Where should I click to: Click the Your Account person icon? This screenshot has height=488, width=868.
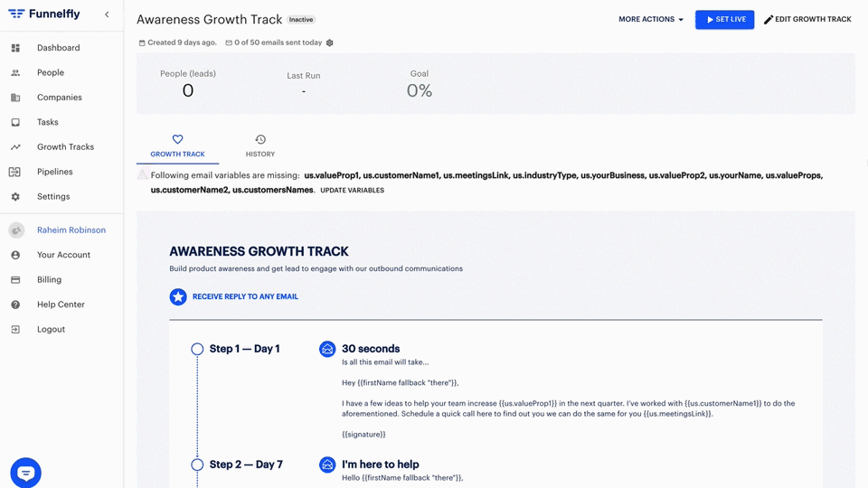pyautogui.click(x=15, y=255)
